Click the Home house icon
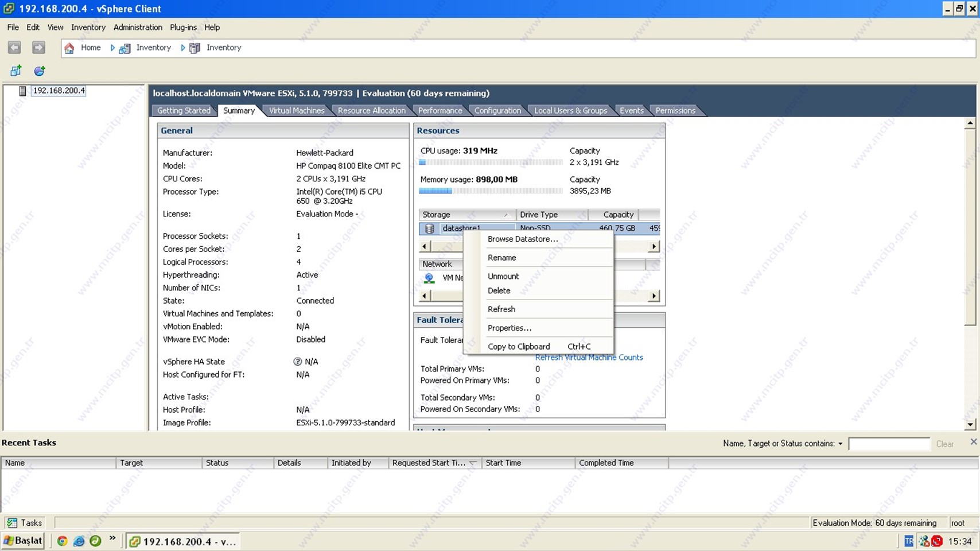Image resolution: width=980 pixels, height=551 pixels. (x=69, y=48)
